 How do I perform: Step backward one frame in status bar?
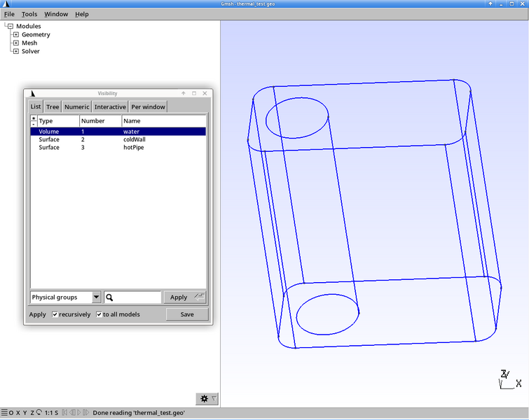pos(72,412)
